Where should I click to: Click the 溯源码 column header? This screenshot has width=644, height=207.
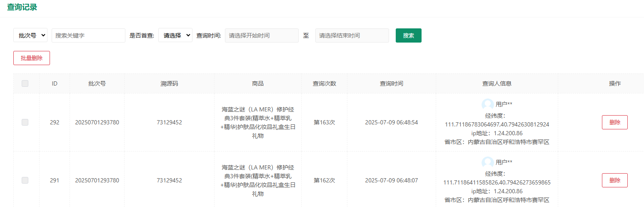pyautogui.click(x=169, y=83)
